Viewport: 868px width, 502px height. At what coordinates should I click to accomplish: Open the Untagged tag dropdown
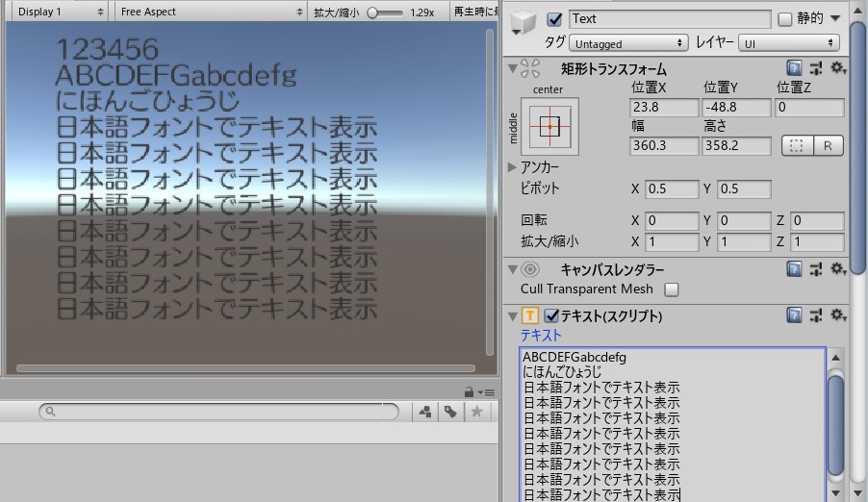point(628,43)
